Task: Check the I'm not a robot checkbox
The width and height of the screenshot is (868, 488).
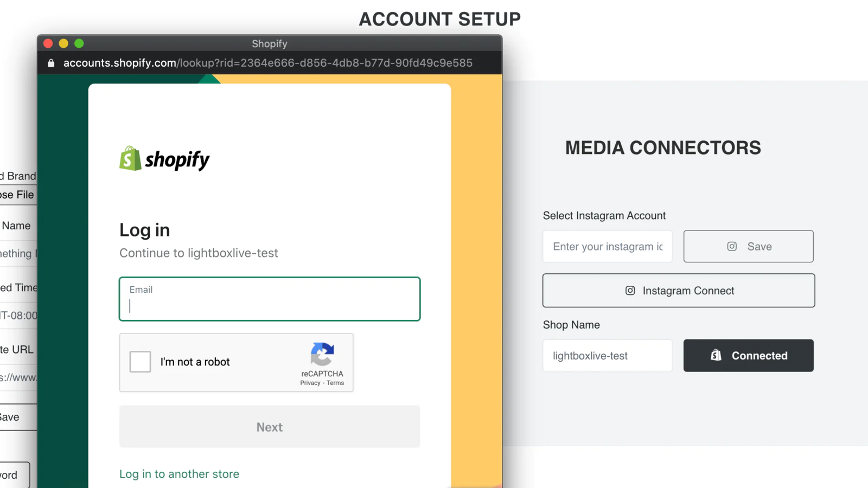Action: point(140,362)
